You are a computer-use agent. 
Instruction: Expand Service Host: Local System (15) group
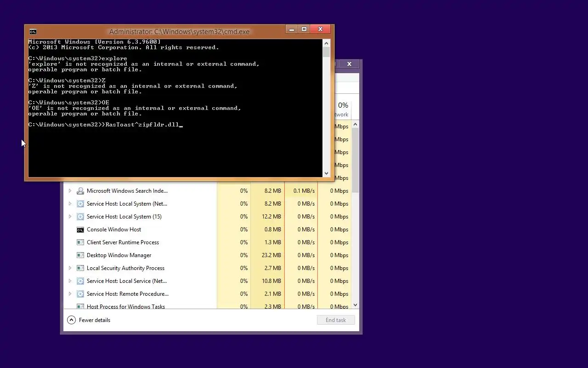click(70, 217)
